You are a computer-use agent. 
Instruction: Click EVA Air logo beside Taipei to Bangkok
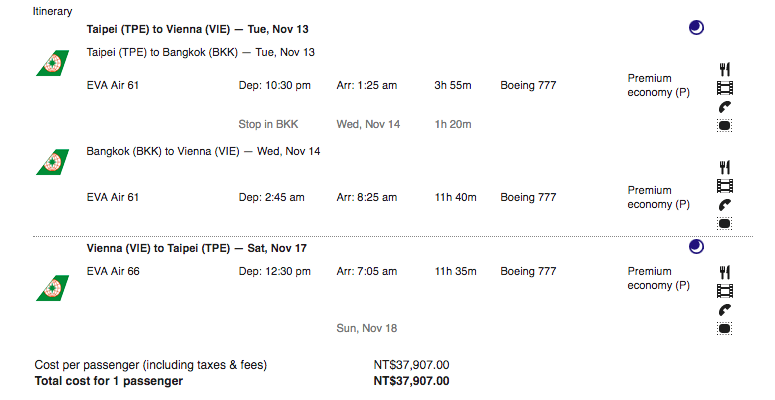click(x=52, y=63)
